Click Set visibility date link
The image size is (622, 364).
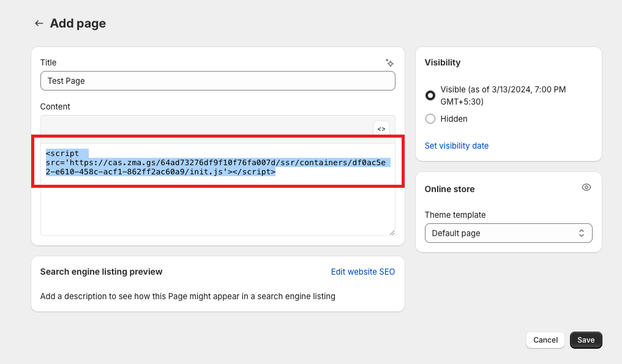pyautogui.click(x=457, y=146)
